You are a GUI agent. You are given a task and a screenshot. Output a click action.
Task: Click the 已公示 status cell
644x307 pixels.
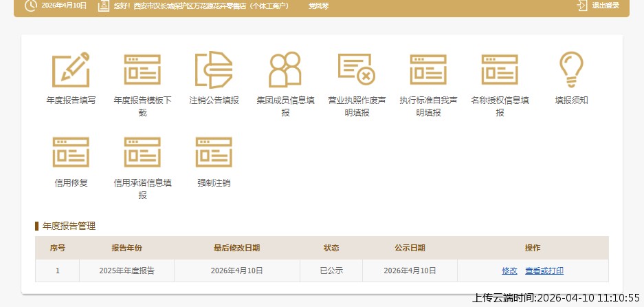tap(331, 271)
